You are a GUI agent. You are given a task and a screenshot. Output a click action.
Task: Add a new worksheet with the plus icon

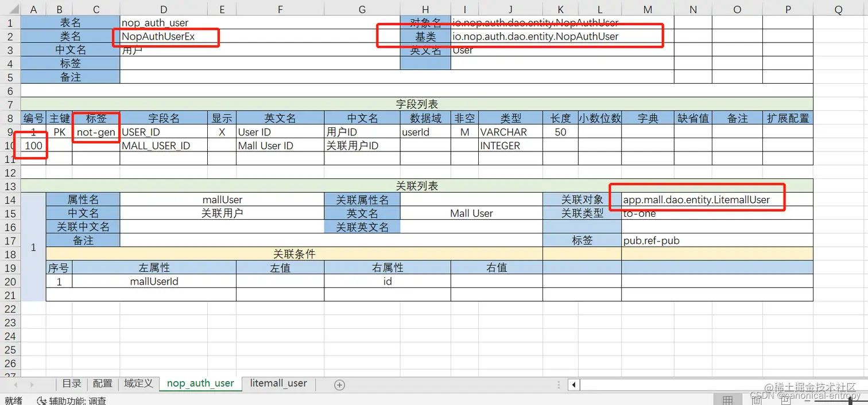tap(338, 383)
